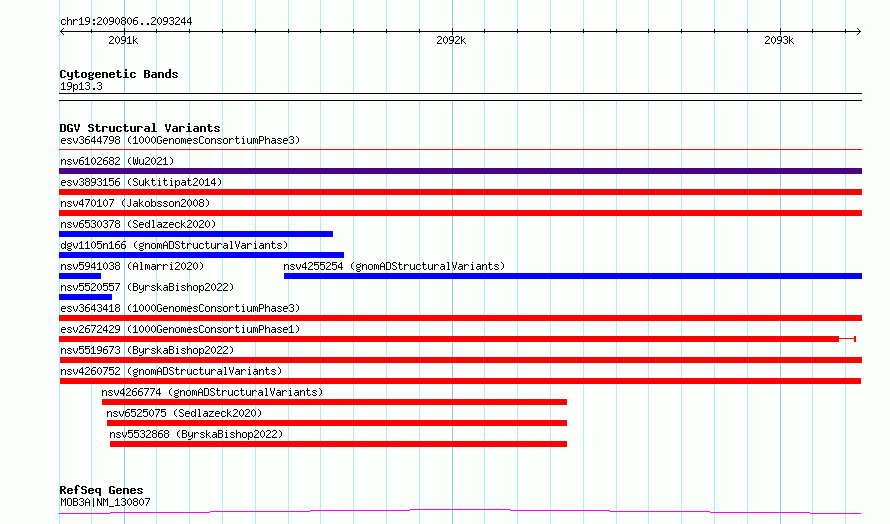The image size is (890, 524).
Task: Click the purple nsv6102682 variant bar
Action: pyautogui.click(x=460, y=171)
